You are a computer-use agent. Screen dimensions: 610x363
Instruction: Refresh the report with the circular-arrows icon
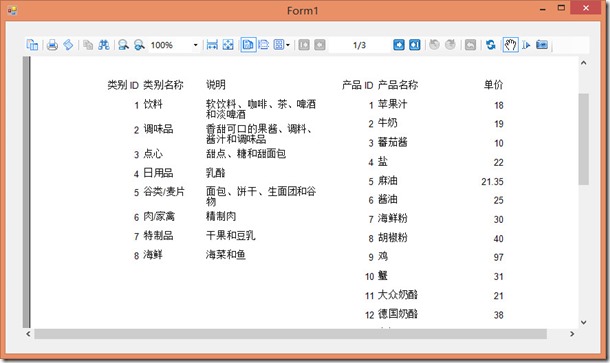coord(491,45)
